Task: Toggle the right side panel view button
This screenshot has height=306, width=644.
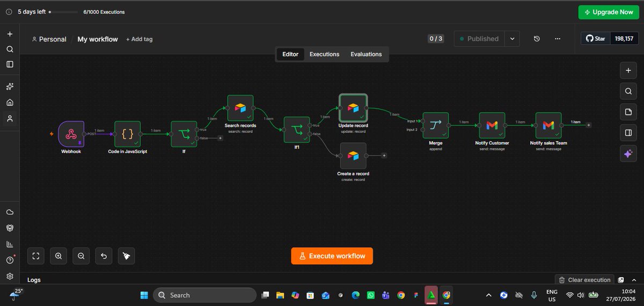Action: [x=628, y=133]
